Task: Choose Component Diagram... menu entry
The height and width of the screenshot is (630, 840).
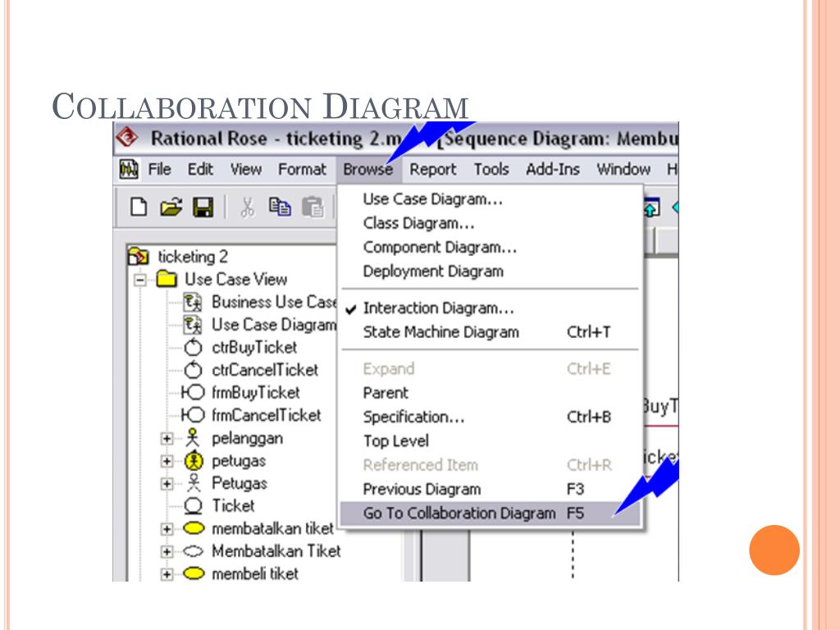Action: 491,248
